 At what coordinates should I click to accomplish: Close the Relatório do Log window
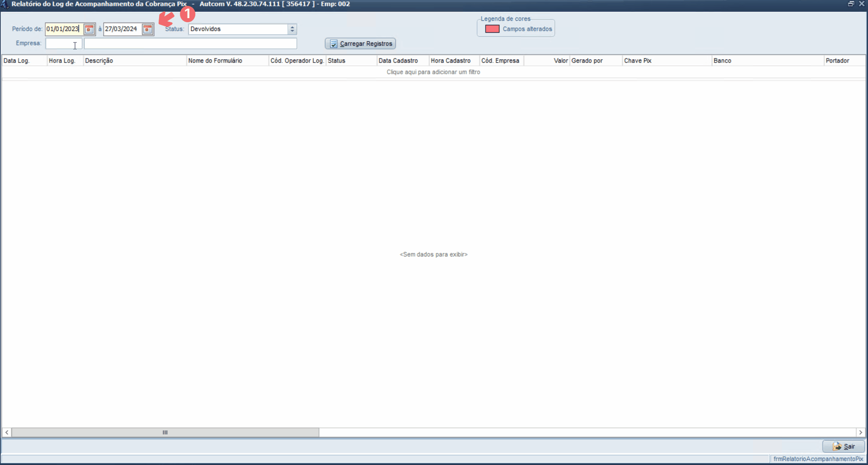[862, 4]
